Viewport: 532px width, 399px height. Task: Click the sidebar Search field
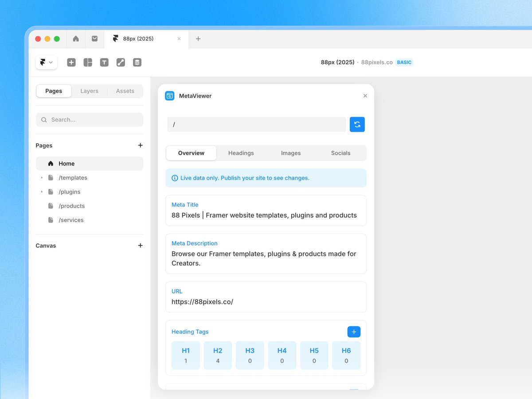tap(90, 120)
